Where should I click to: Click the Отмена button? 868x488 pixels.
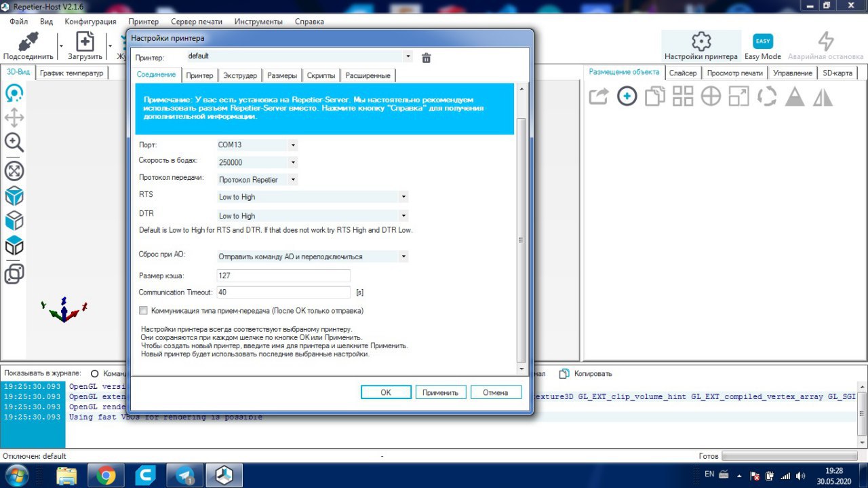coord(495,392)
